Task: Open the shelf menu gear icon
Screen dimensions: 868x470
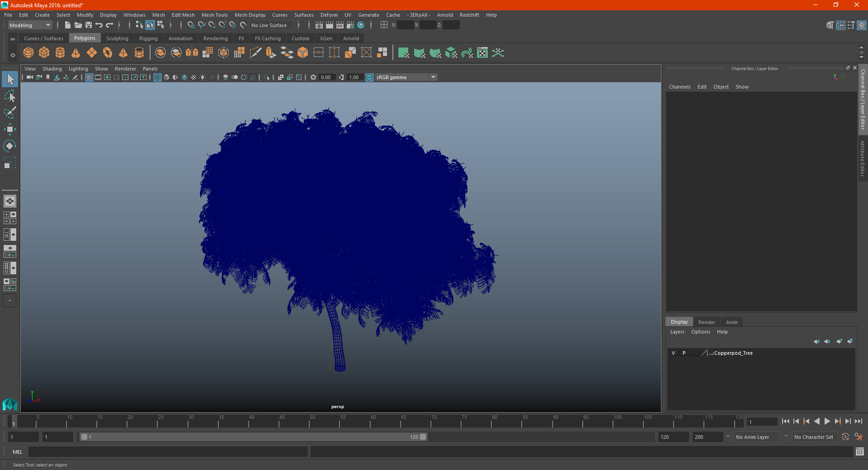Action: (x=13, y=55)
